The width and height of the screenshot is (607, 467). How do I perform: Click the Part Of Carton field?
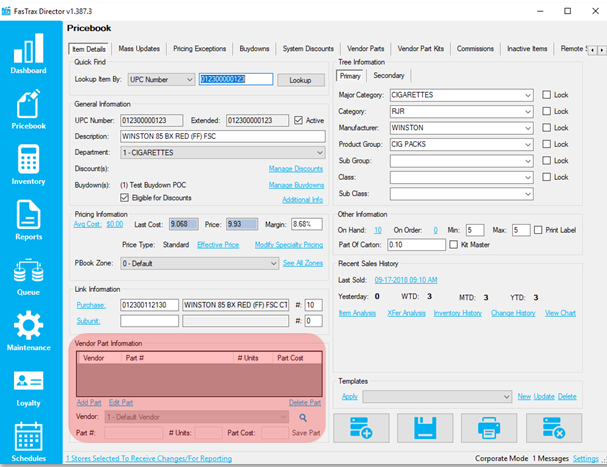(416, 245)
